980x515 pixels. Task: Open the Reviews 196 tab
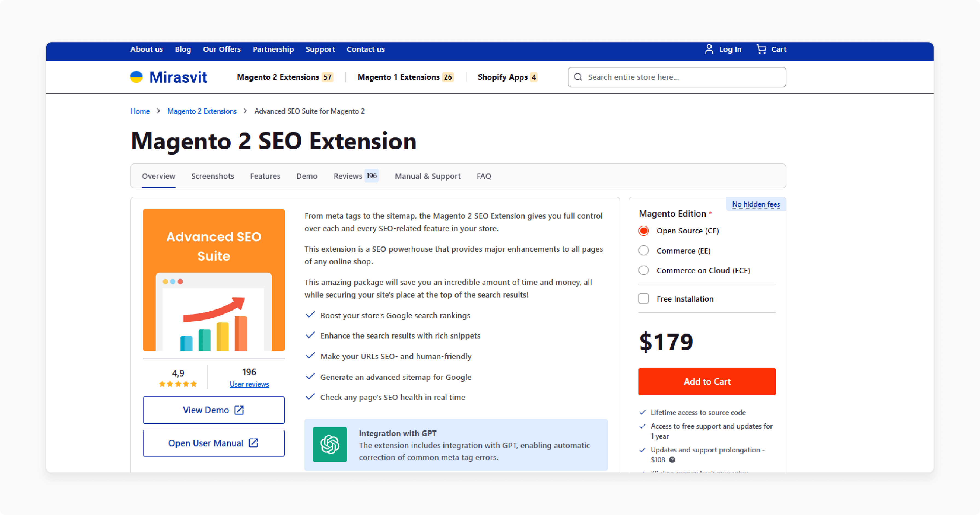pyautogui.click(x=356, y=176)
